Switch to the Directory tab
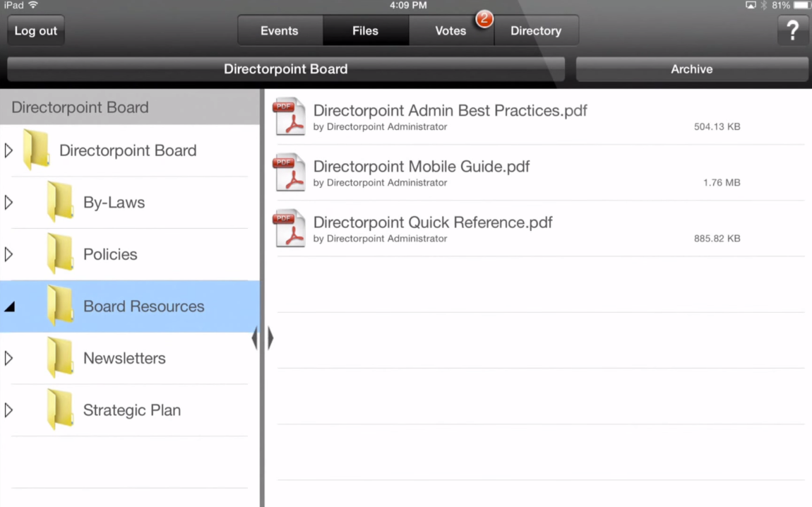The height and width of the screenshot is (507, 812). pyautogui.click(x=536, y=30)
